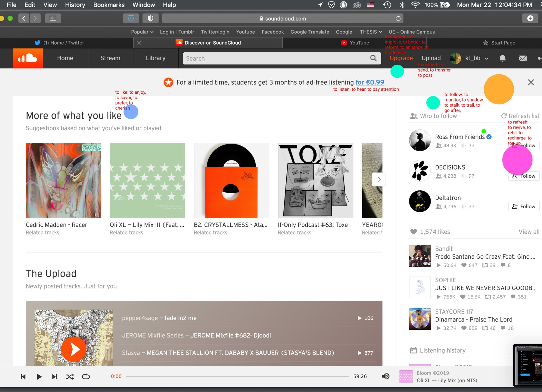
Task: Show next suggested tracks with arrow
Action: tap(379, 179)
